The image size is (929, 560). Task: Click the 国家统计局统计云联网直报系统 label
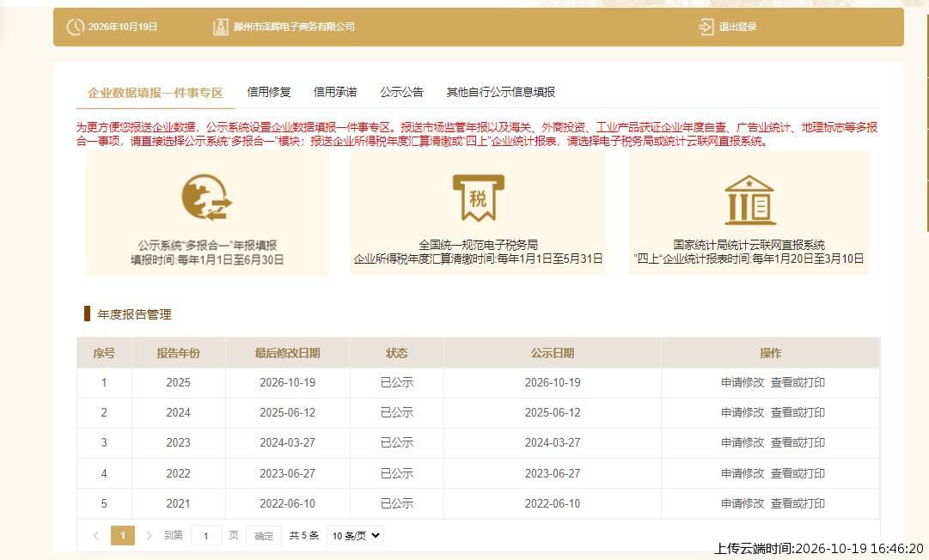point(749,245)
